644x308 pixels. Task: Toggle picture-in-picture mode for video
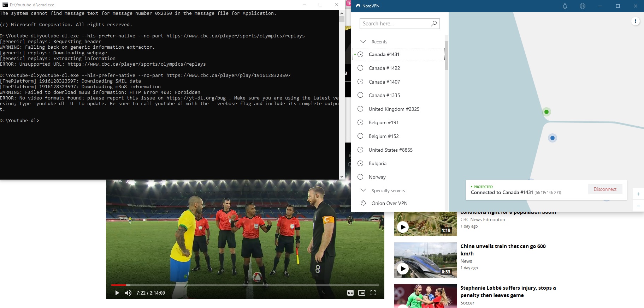[362, 293]
